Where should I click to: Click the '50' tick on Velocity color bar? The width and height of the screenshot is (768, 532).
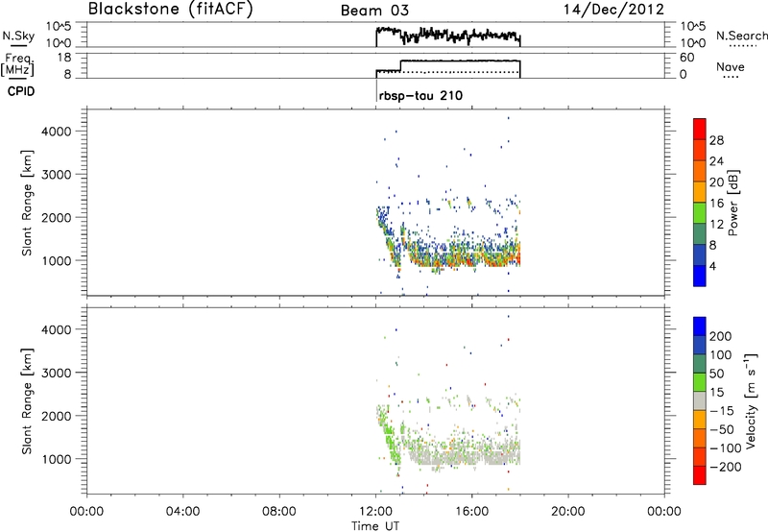[x=716, y=374]
